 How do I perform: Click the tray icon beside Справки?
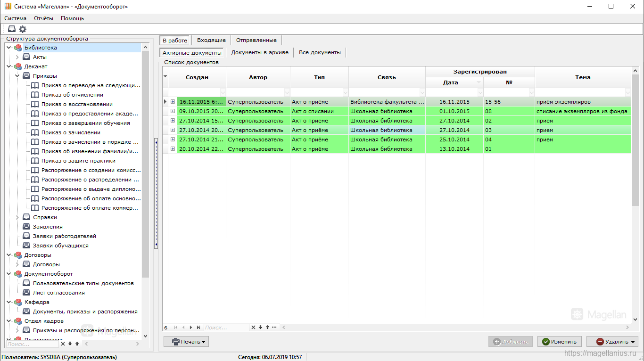click(26, 217)
